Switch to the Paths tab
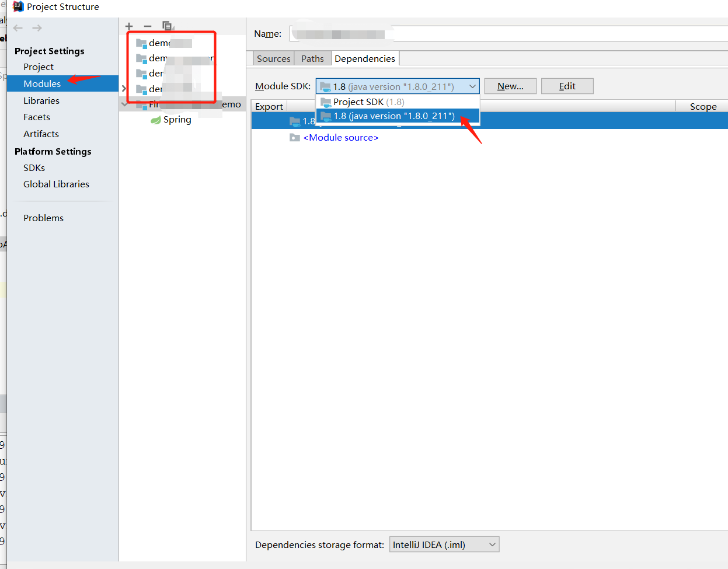Viewport: 728px width, 569px height. 312,58
